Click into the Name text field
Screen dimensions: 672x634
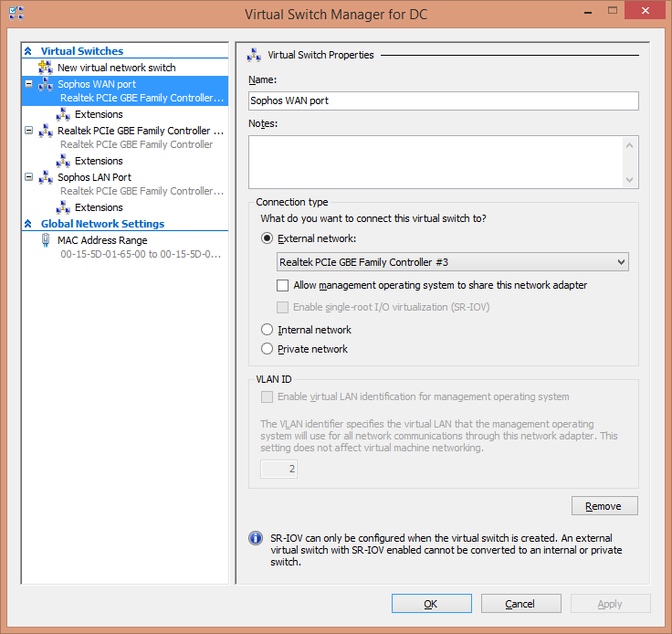(444, 100)
